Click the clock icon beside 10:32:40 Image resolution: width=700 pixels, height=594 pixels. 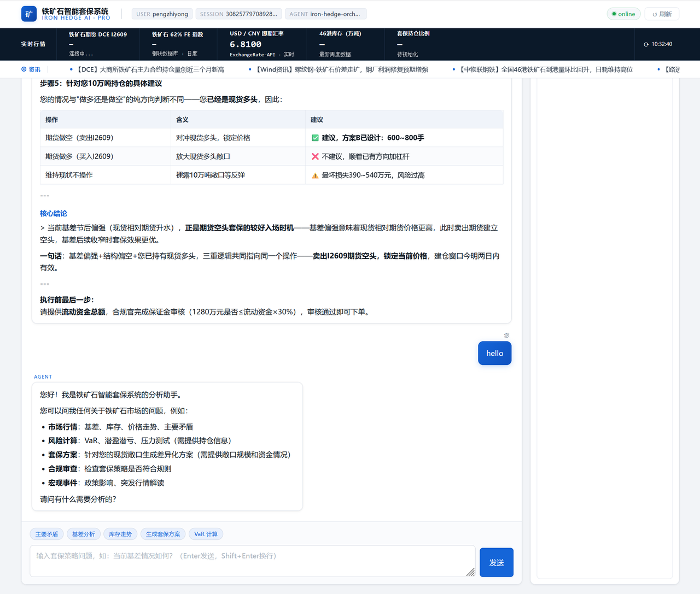coord(646,44)
